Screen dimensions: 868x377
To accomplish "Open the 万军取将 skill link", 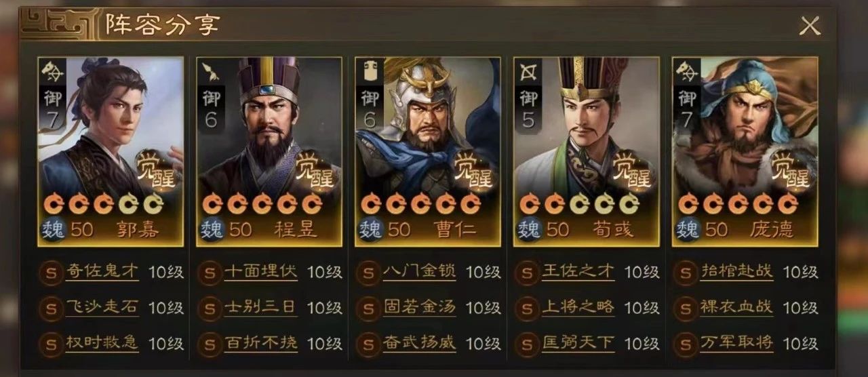I will click(x=737, y=343).
